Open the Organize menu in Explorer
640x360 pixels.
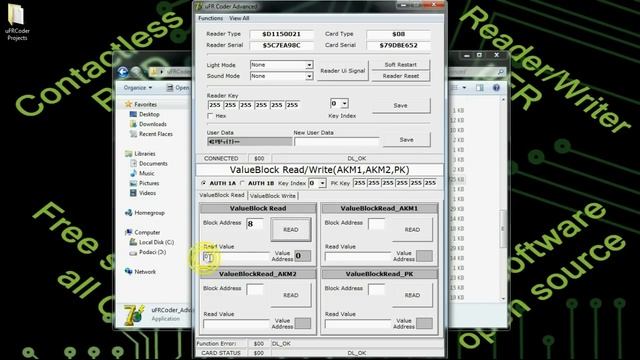138,88
